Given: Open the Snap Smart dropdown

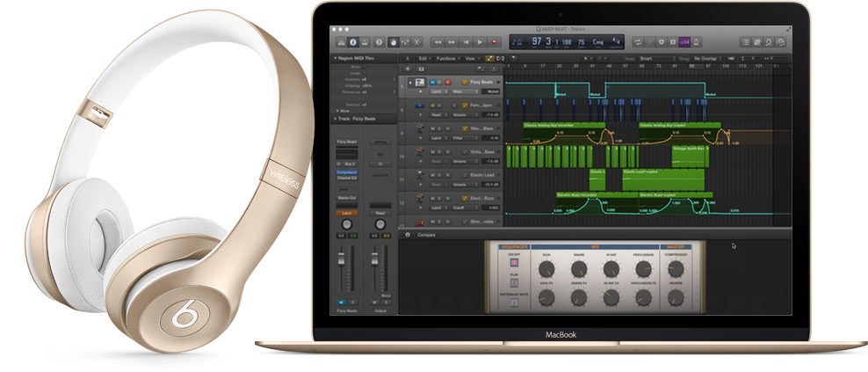Looking at the screenshot, I should (x=657, y=58).
